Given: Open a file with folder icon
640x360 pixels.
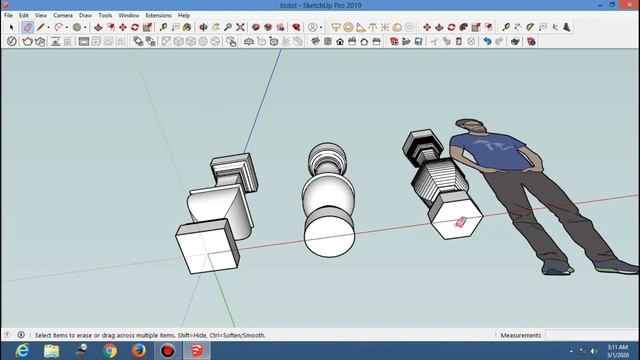Looking at the screenshot, I should click(x=406, y=41).
